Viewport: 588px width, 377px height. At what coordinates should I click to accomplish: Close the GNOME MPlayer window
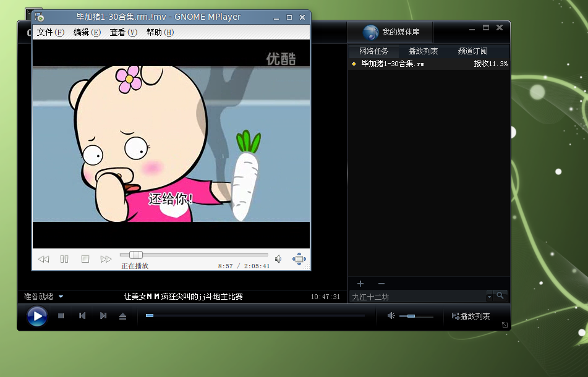coord(302,17)
